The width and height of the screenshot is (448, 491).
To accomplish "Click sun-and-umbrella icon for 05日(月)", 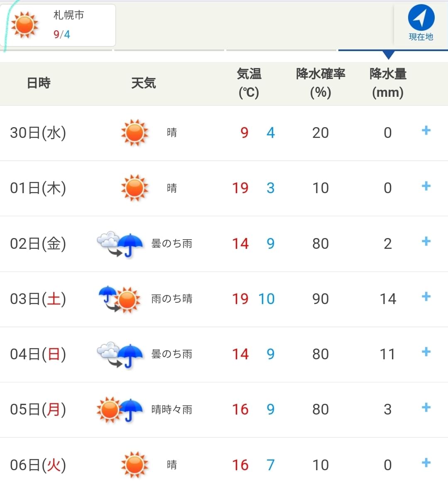I will 120,410.
